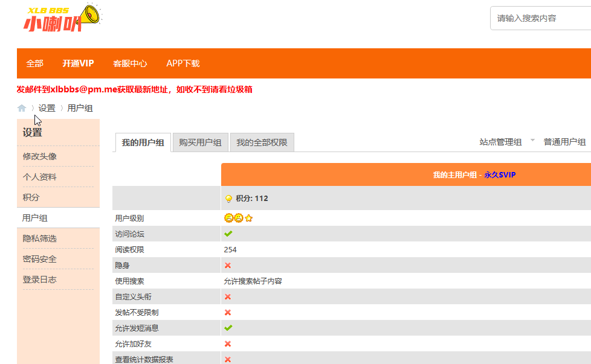591x364 pixels.
Task: Click green checkmark in 访问论坛 row
Action: click(228, 234)
